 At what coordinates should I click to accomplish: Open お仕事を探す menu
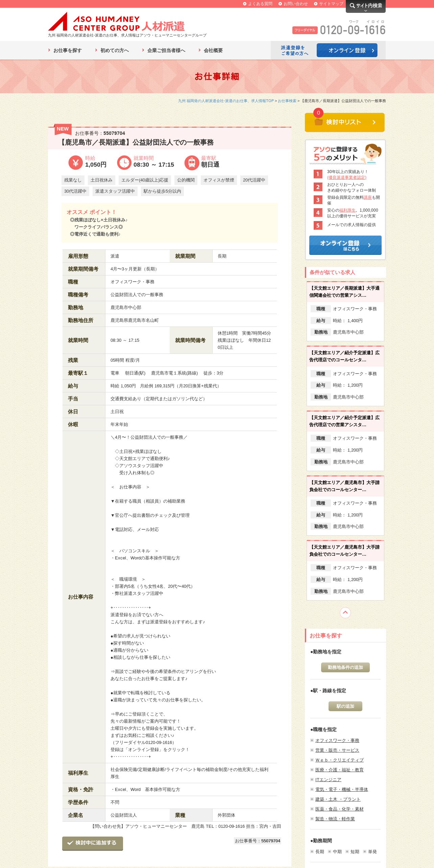65,50
